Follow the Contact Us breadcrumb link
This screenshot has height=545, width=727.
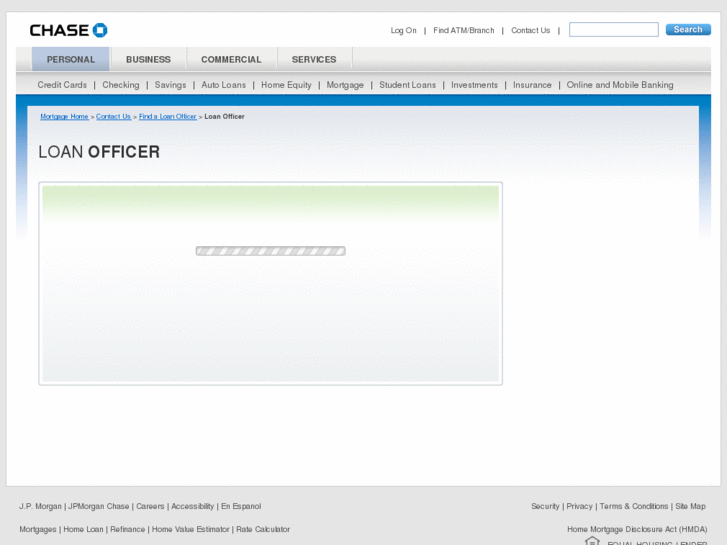coord(114,116)
